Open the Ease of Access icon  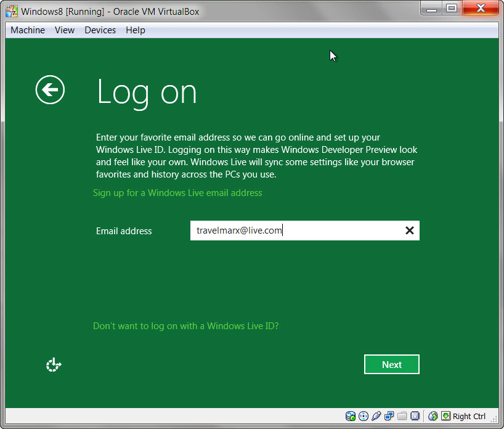pyautogui.click(x=54, y=365)
